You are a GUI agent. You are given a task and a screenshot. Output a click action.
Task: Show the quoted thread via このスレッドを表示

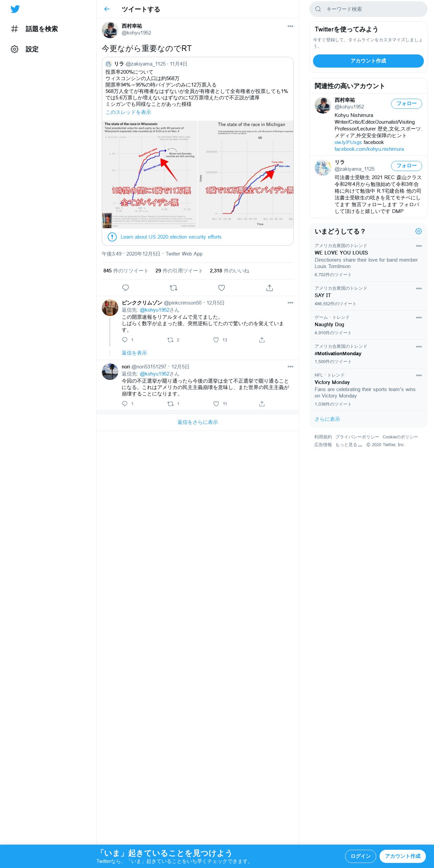(x=128, y=112)
